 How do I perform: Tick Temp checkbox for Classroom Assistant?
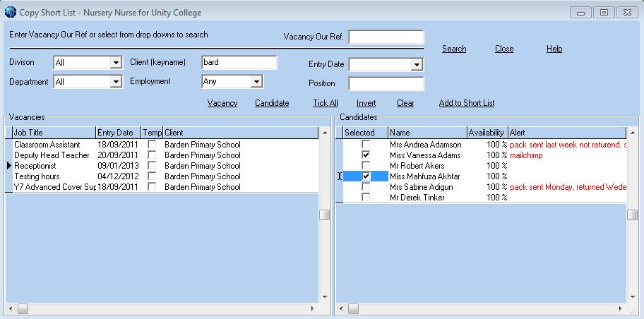pos(152,145)
